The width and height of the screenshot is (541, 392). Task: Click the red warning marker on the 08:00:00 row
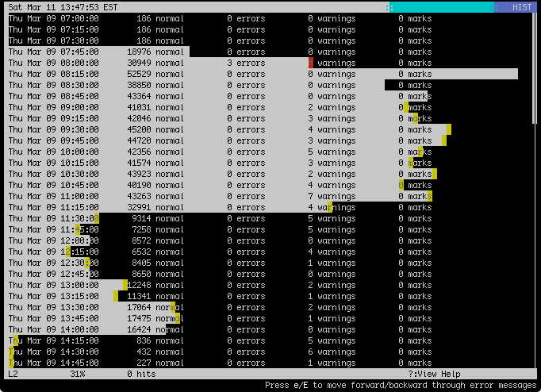pyautogui.click(x=311, y=63)
